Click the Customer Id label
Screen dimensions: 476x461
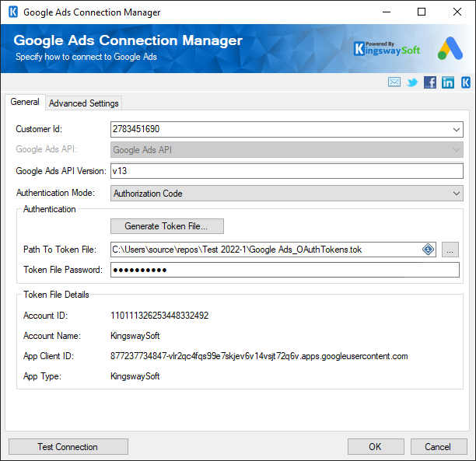click(39, 129)
